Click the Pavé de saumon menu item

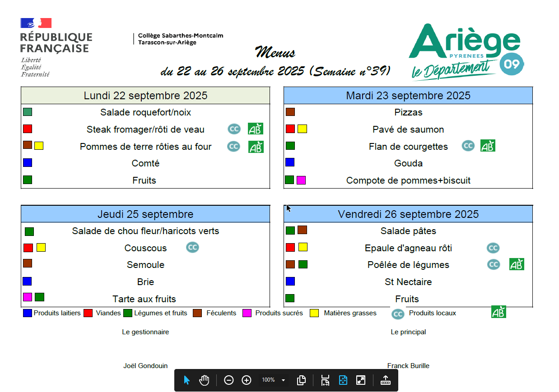tap(408, 129)
